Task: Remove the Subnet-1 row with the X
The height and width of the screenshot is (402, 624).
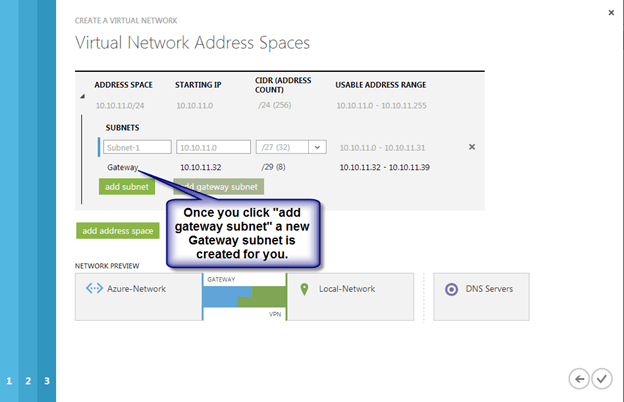Action: (x=472, y=147)
